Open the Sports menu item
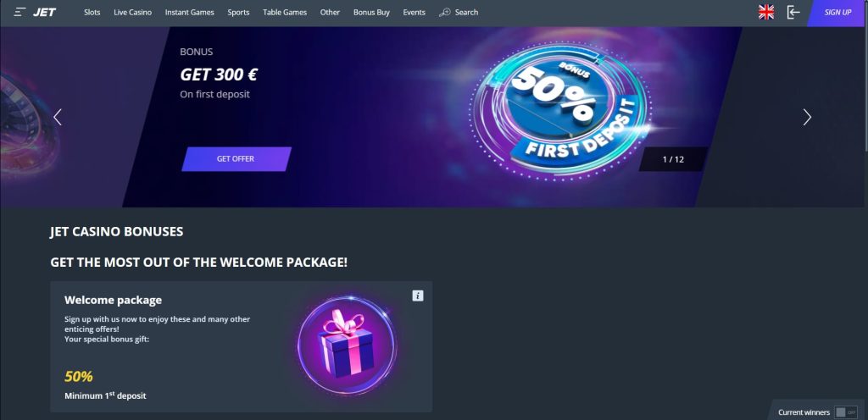 (238, 12)
